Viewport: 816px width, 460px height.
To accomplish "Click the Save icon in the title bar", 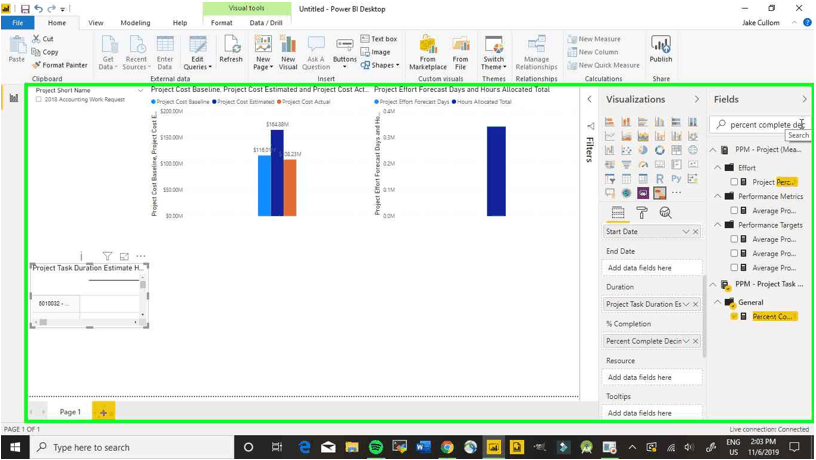I will click(25, 9).
